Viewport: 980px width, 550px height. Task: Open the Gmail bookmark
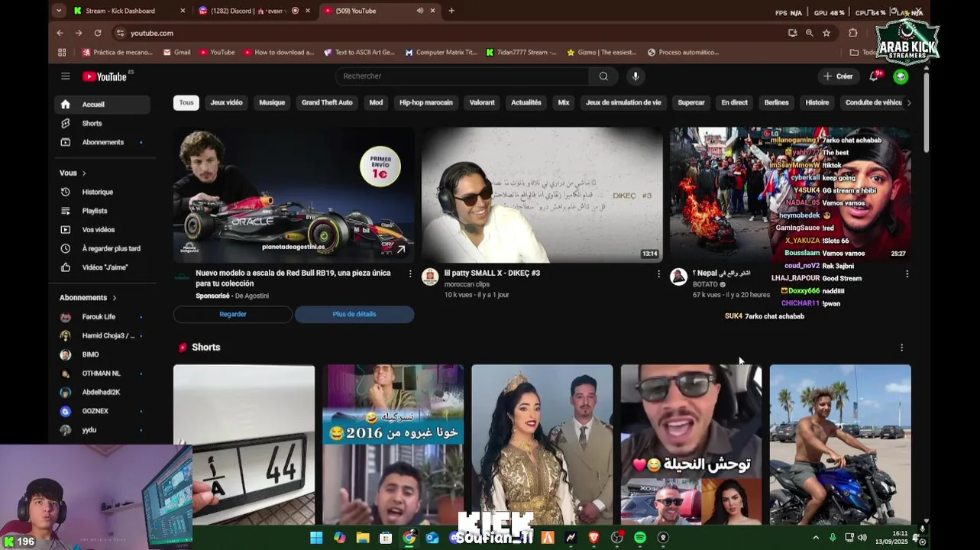(177, 53)
